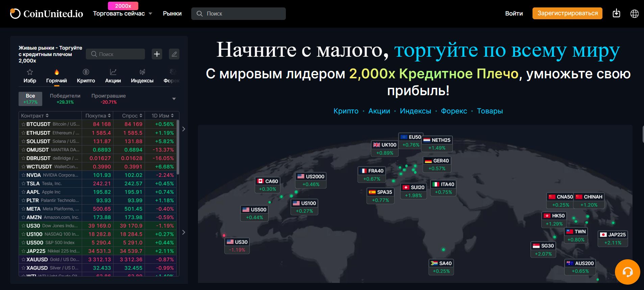644x290 pixels.
Task: Open the live support headset chat
Action: pos(627,272)
